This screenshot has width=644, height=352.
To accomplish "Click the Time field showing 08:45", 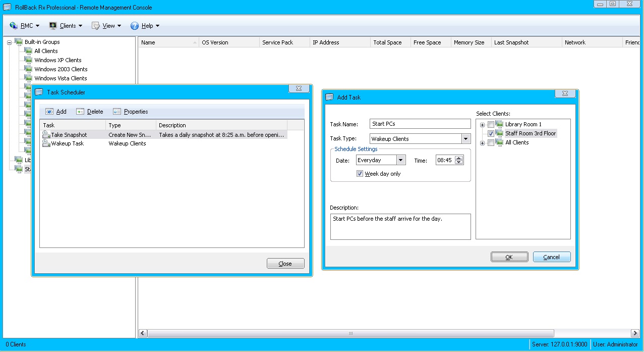I will pyautogui.click(x=445, y=160).
